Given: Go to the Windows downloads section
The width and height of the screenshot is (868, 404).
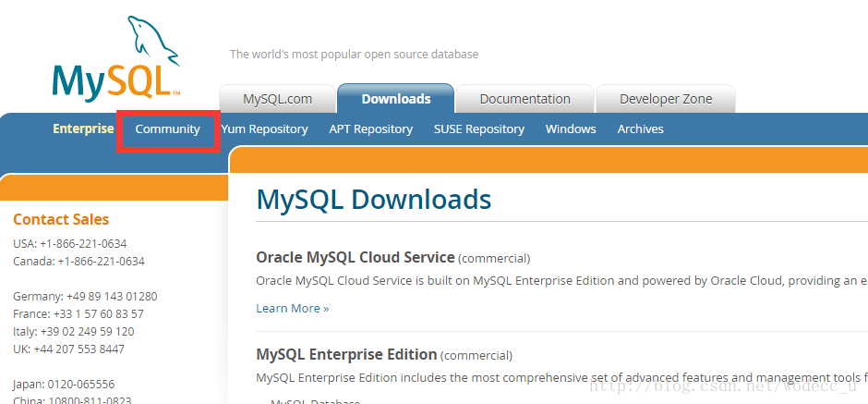Looking at the screenshot, I should click(x=571, y=129).
